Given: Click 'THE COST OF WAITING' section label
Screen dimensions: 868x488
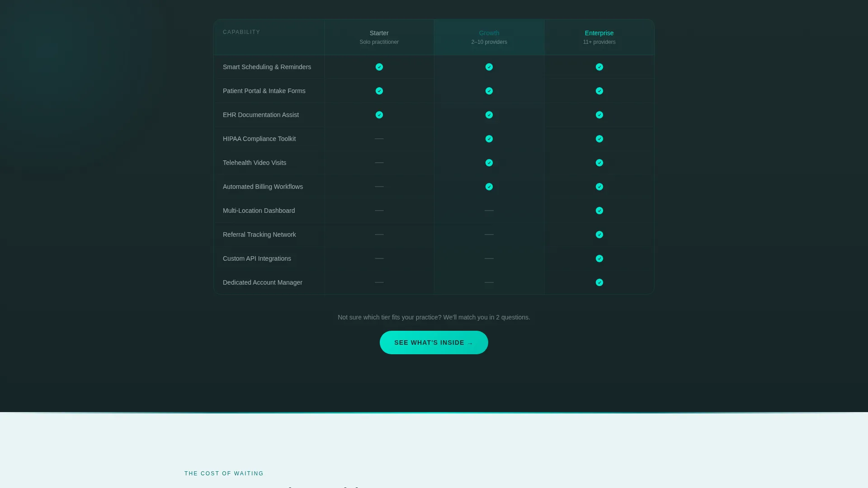Looking at the screenshot, I should click(x=224, y=474).
